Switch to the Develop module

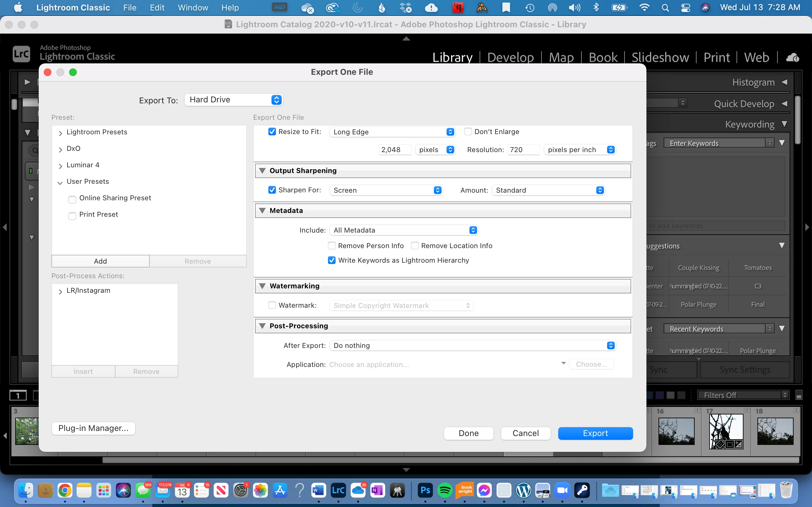coord(510,57)
